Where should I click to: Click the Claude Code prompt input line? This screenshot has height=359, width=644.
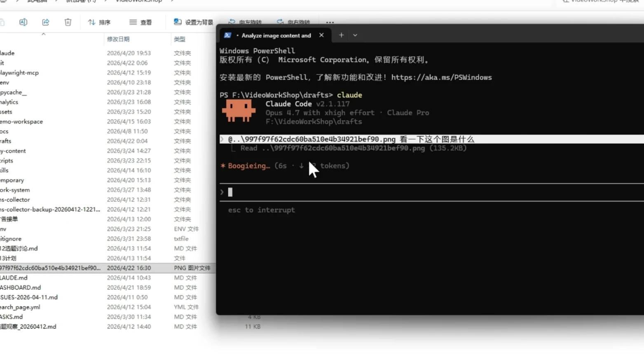[431, 192]
